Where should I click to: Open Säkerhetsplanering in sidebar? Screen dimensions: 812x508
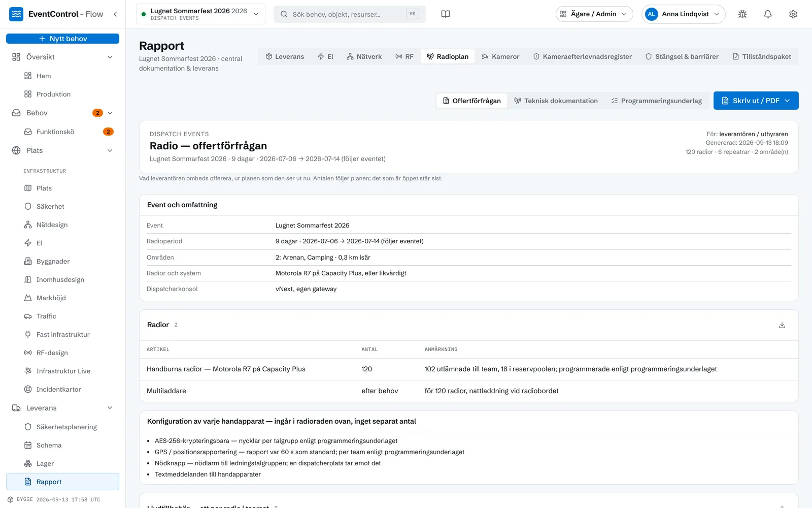62,427
